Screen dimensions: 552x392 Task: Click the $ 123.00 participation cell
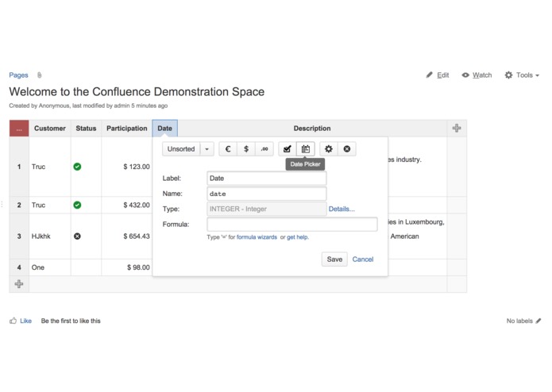pyautogui.click(x=127, y=167)
